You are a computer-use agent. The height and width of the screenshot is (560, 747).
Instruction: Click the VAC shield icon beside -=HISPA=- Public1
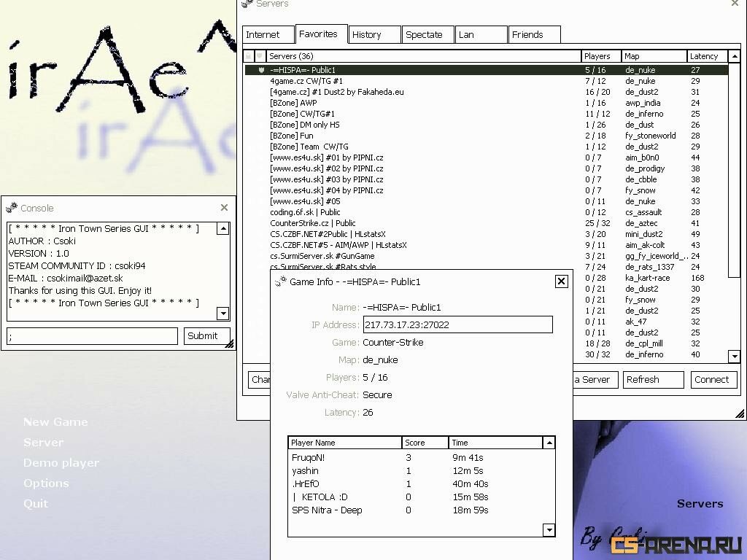tap(261, 70)
